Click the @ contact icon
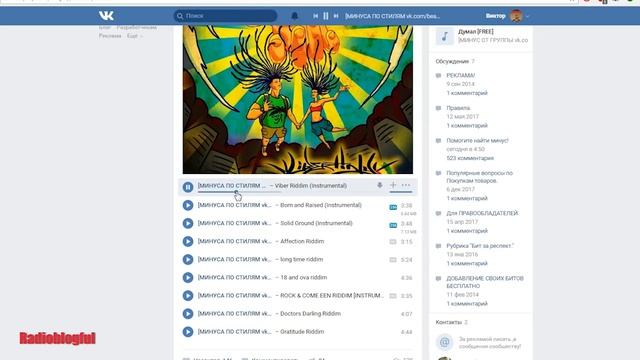Screen dimensions: 640x360 tap(444, 342)
